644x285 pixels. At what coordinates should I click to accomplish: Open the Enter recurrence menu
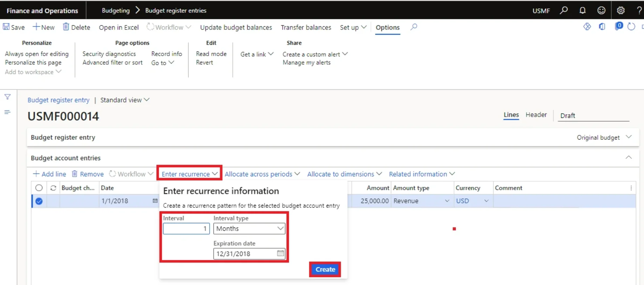coord(189,174)
